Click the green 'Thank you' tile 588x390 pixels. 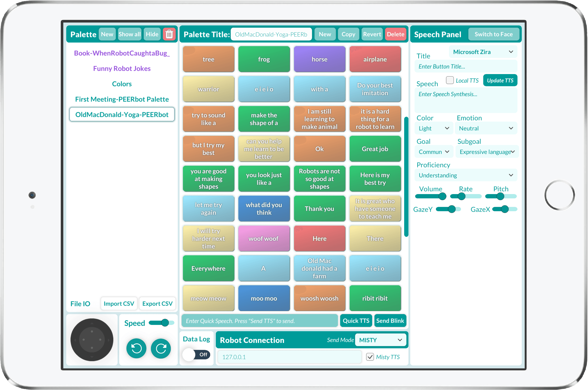pyautogui.click(x=319, y=209)
